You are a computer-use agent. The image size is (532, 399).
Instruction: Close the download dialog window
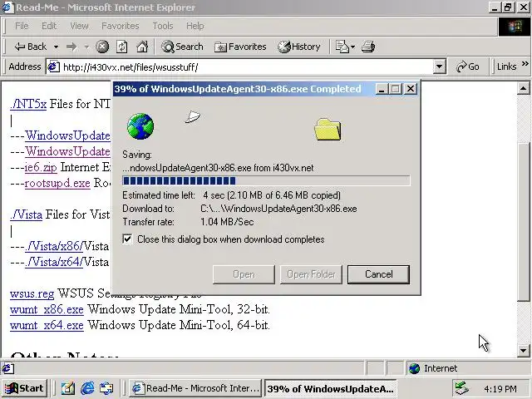point(411,89)
